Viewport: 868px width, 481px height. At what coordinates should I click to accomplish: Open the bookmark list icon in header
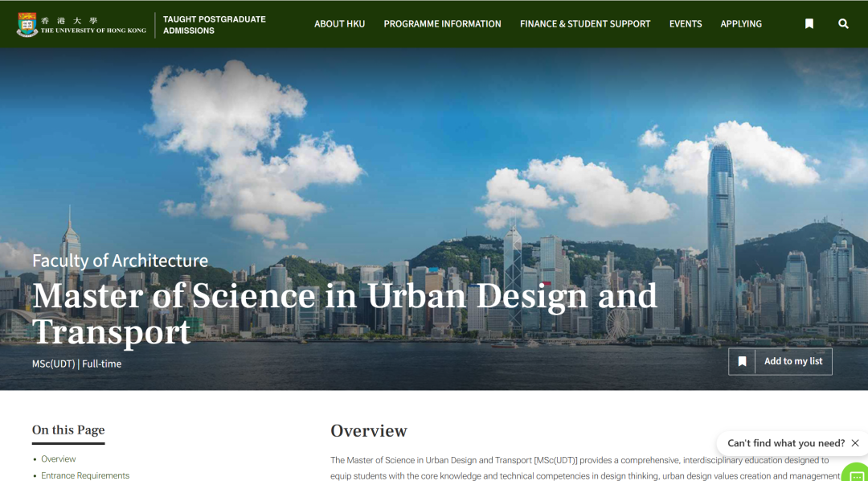coord(809,24)
